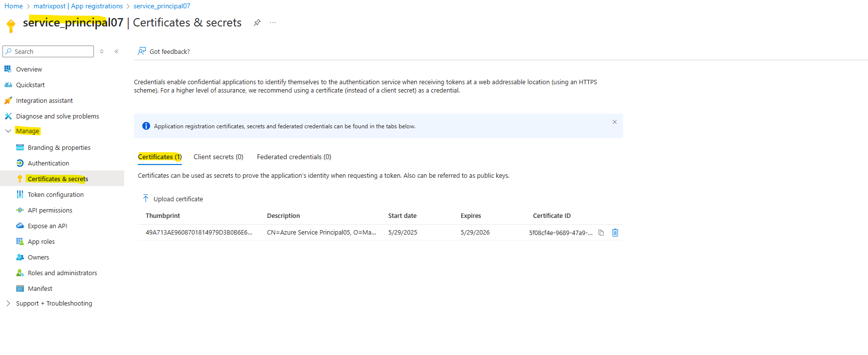Image resolution: width=868 pixels, height=355 pixels.
Task: Click the Owners people icon
Action: coord(20,257)
